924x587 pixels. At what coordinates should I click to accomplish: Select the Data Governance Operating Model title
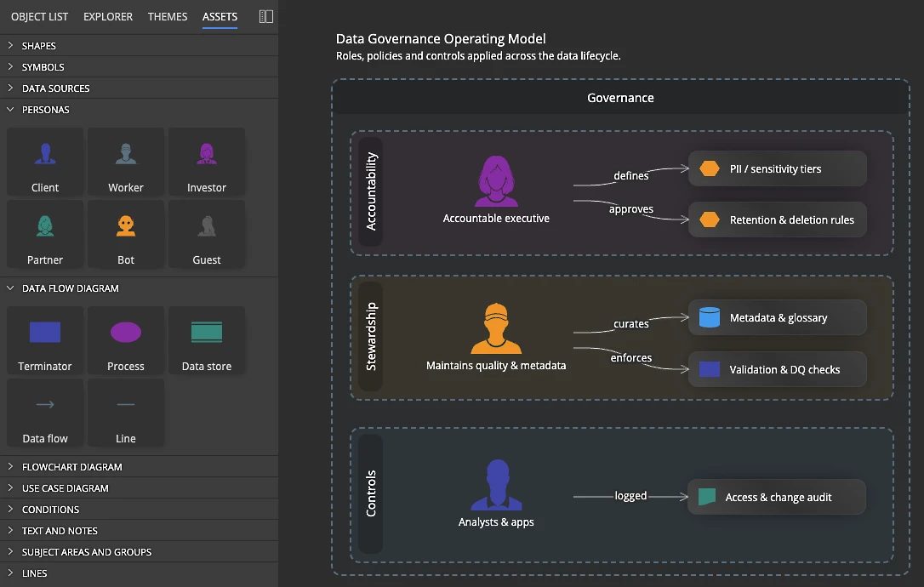[441, 39]
